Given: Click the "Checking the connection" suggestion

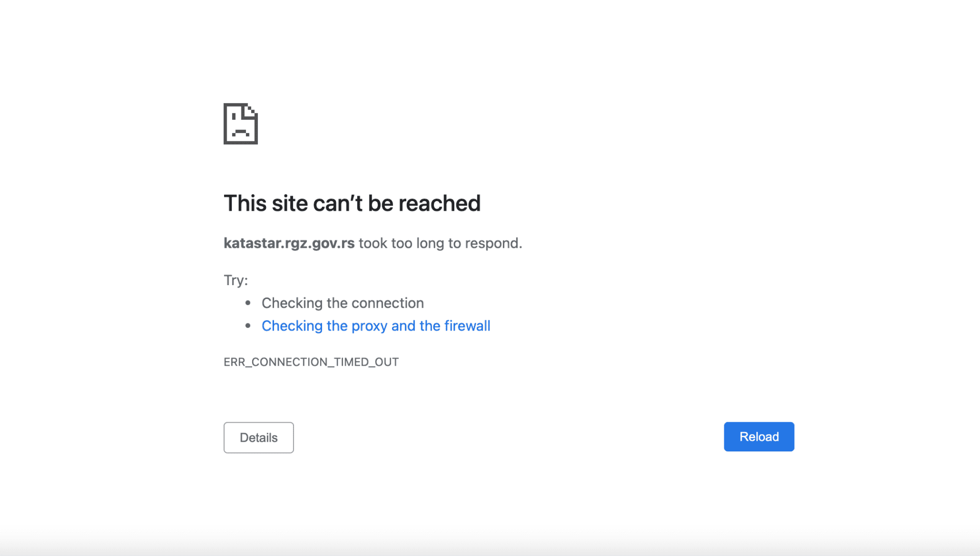Looking at the screenshot, I should (342, 303).
